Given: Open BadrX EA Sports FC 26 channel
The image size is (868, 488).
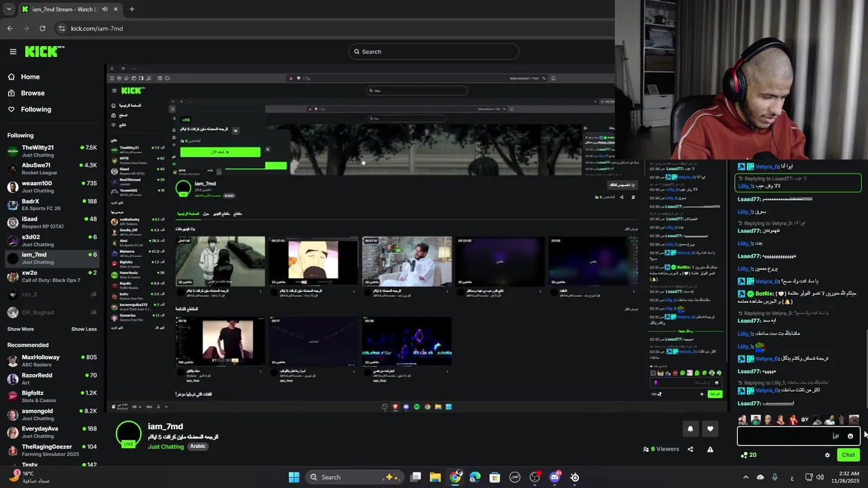Looking at the screenshot, I should (51, 205).
